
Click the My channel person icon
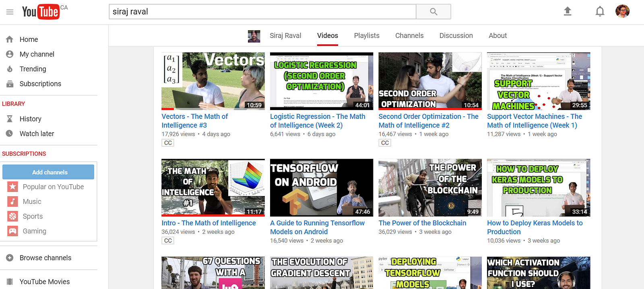coord(10,54)
